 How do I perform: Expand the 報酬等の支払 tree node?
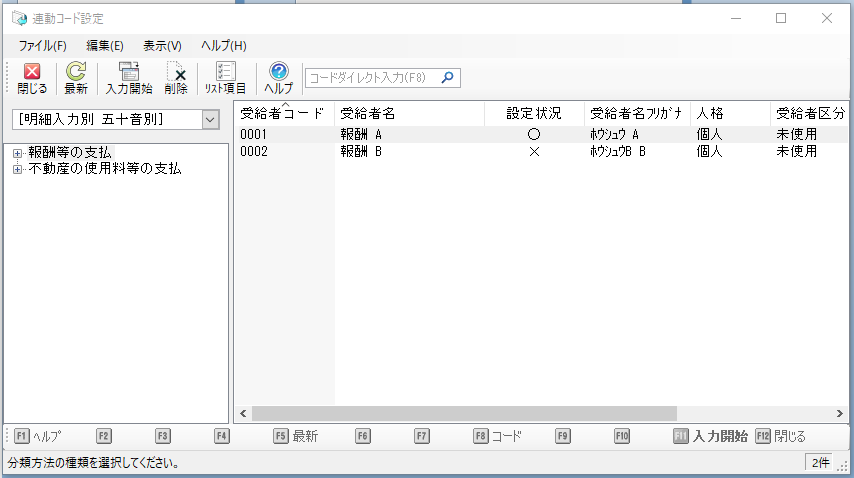click(x=17, y=153)
